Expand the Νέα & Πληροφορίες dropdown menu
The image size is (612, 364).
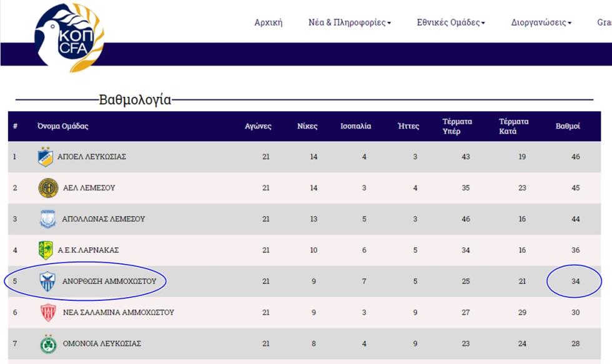click(x=350, y=22)
